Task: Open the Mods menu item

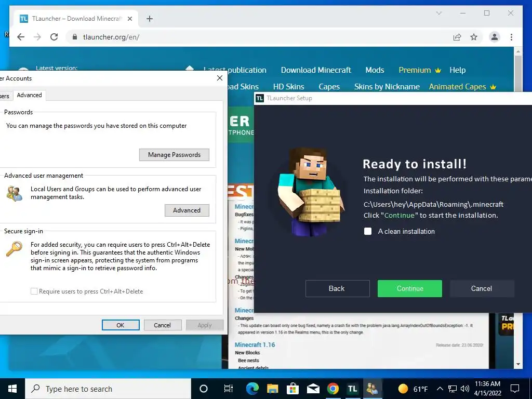Action: coord(375,70)
